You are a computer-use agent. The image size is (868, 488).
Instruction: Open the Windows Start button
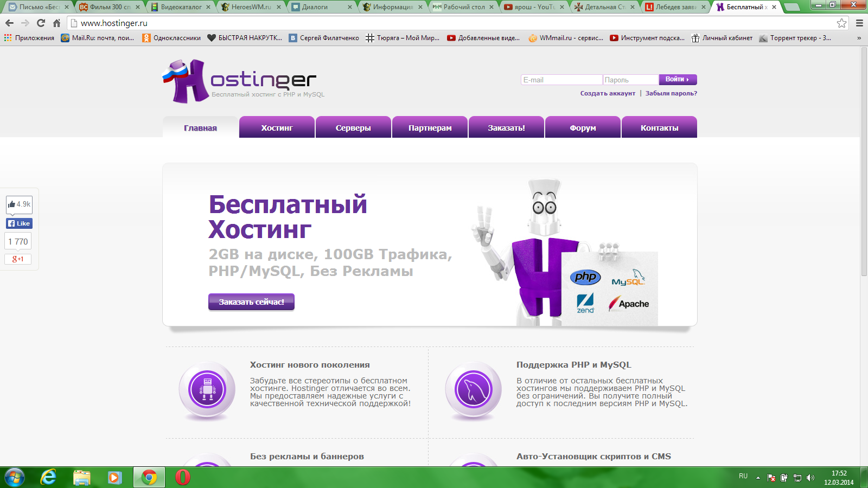14,478
